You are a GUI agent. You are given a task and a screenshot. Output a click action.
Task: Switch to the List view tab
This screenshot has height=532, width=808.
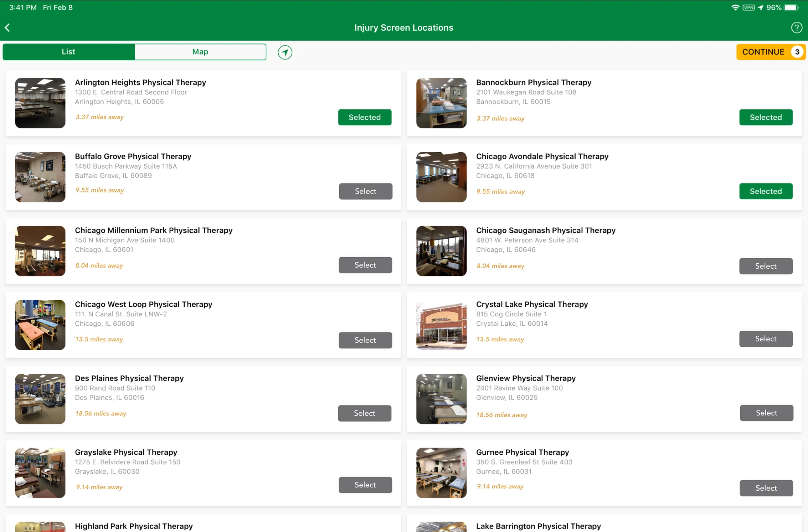point(68,52)
